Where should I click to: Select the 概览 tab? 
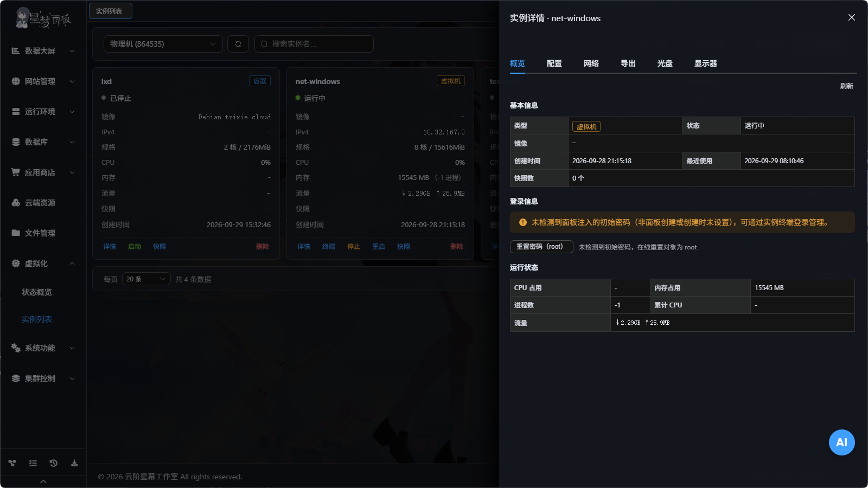tap(518, 63)
